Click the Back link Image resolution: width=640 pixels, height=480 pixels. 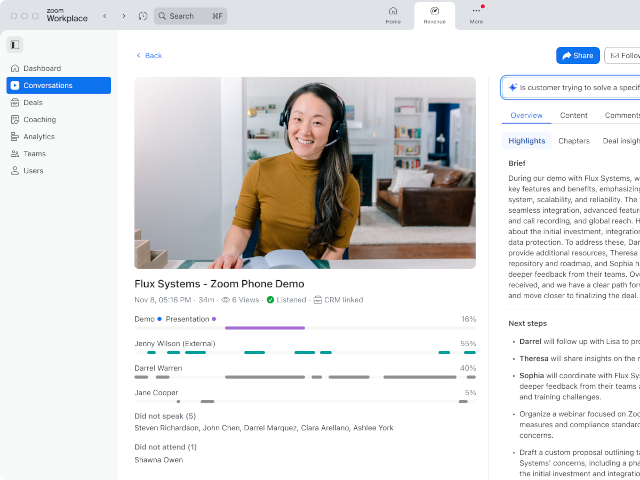(x=149, y=56)
